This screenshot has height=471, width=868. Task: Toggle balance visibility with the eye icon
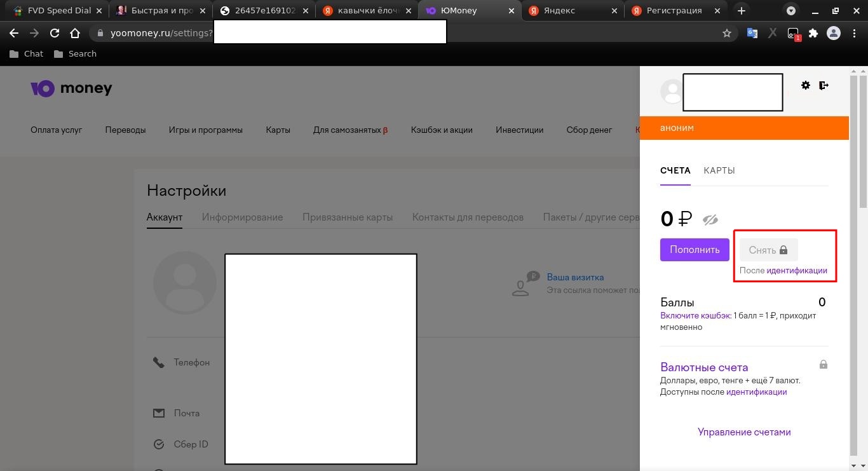pyautogui.click(x=710, y=219)
